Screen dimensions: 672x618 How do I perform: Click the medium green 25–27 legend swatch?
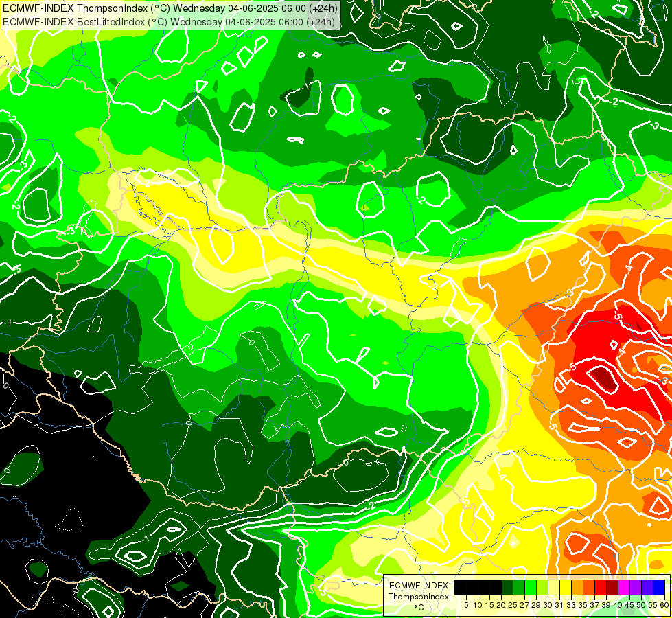click(519, 588)
